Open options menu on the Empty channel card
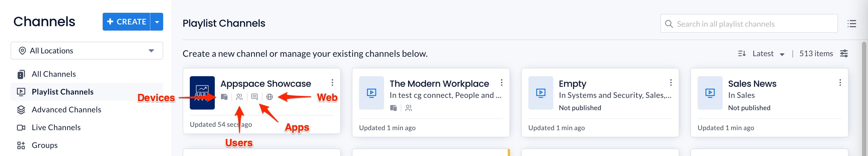 point(671,83)
